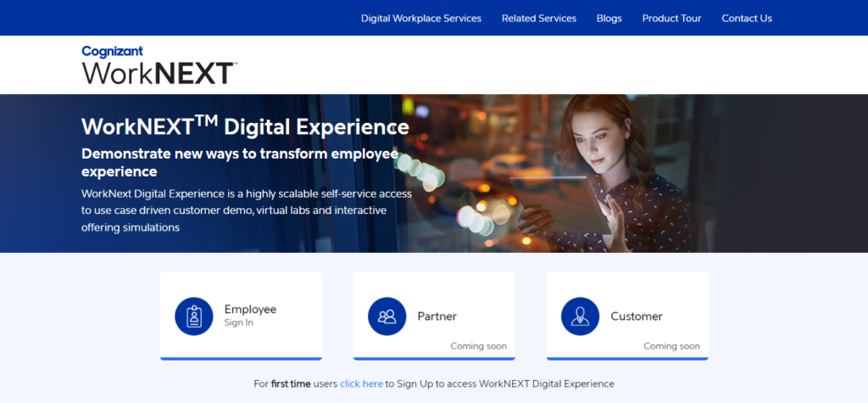Click Coming soon on the Partner card
Image resolution: width=868 pixels, height=403 pixels.
(478, 346)
